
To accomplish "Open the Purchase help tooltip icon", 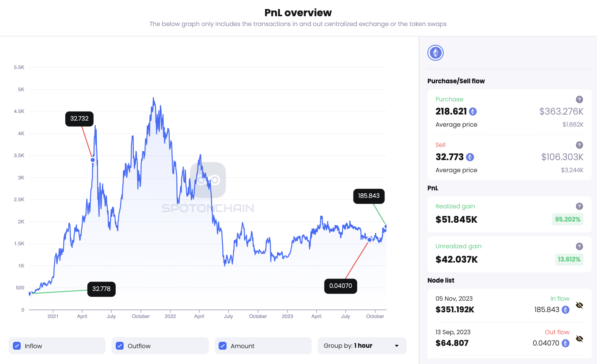I will click(579, 99).
